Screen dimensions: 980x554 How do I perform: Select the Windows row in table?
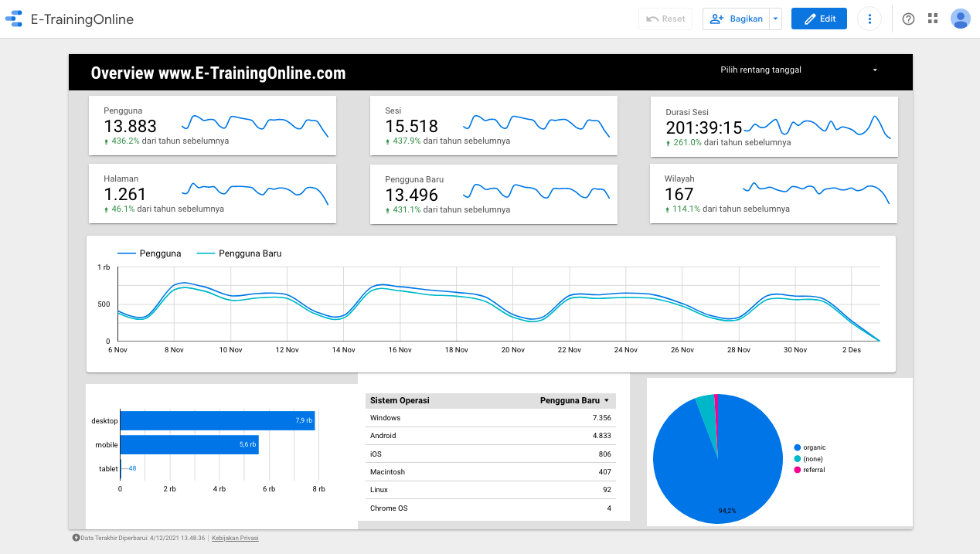coord(491,418)
